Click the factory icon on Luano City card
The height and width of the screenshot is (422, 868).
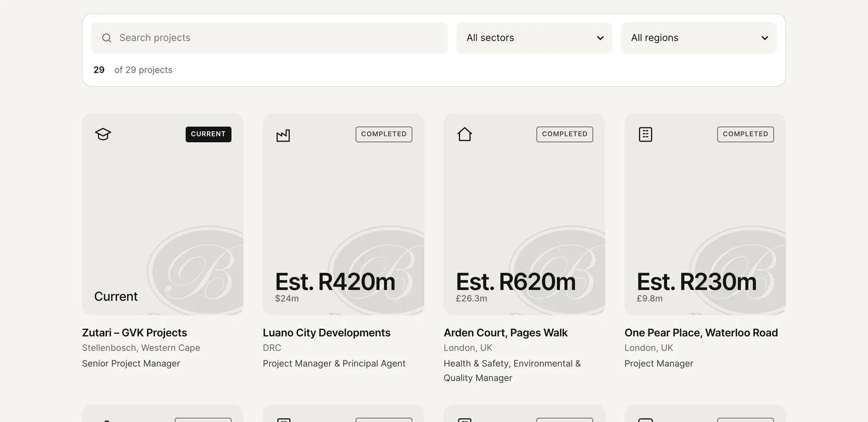pos(283,135)
